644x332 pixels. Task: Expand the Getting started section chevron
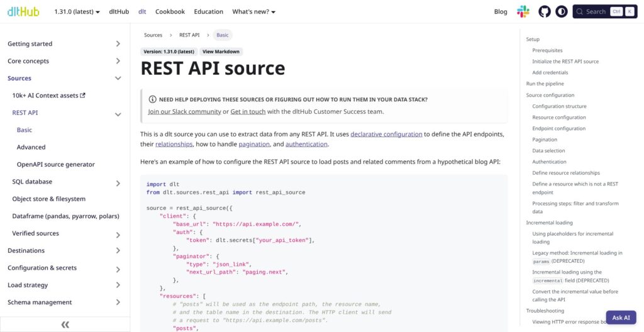(118, 43)
